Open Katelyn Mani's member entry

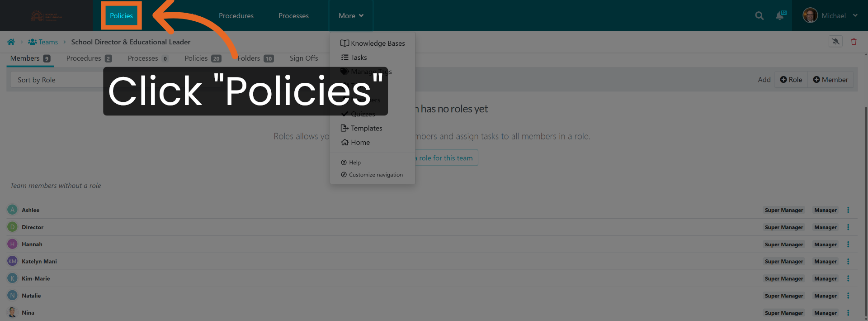tap(39, 261)
